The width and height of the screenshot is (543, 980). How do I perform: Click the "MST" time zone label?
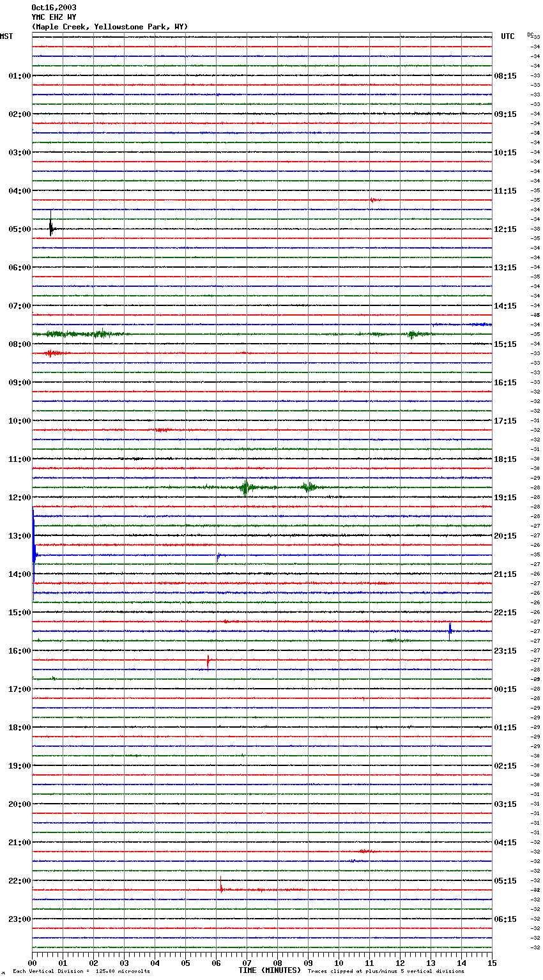click(6, 36)
